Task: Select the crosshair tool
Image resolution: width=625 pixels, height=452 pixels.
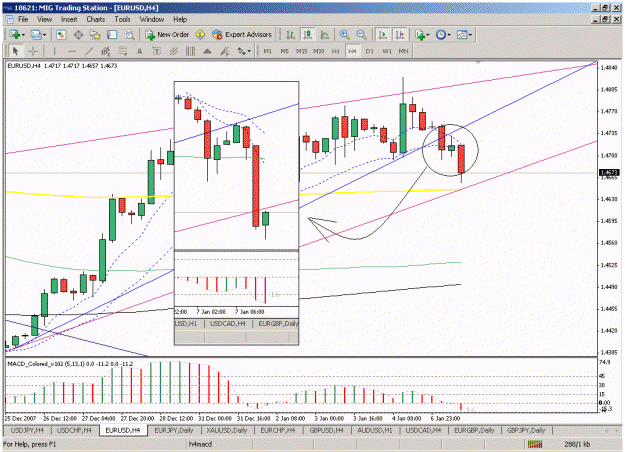Action: click(33, 51)
